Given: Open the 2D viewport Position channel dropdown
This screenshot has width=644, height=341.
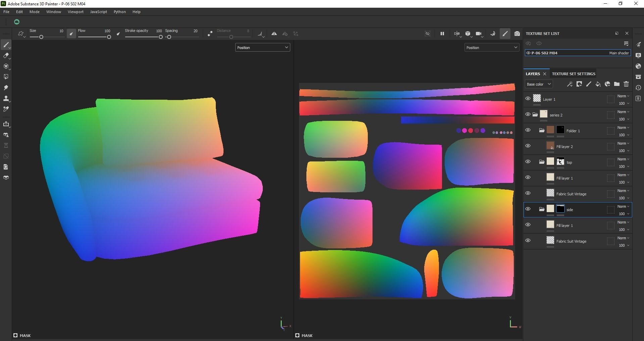Looking at the screenshot, I should [492, 48].
